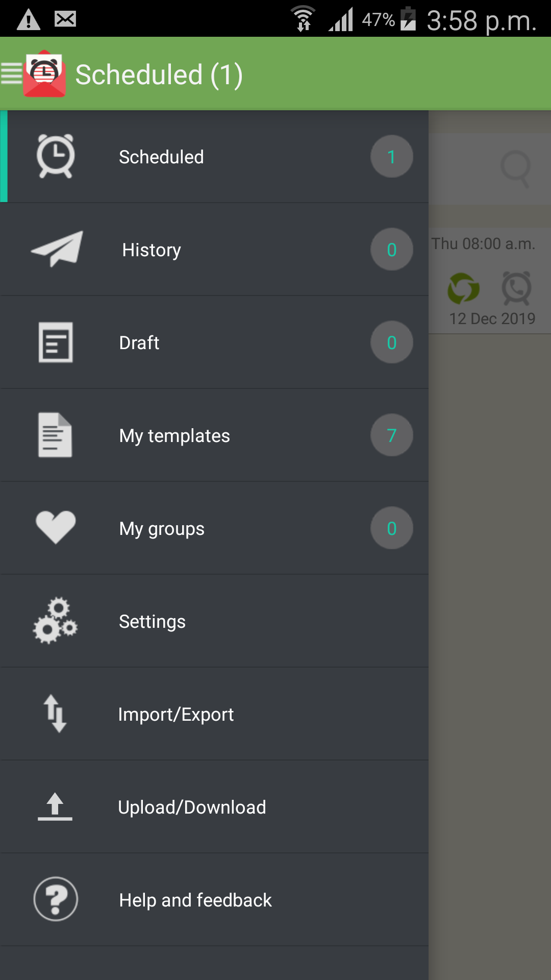Tap the Import/Export arrows icon

pyautogui.click(x=55, y=714)
